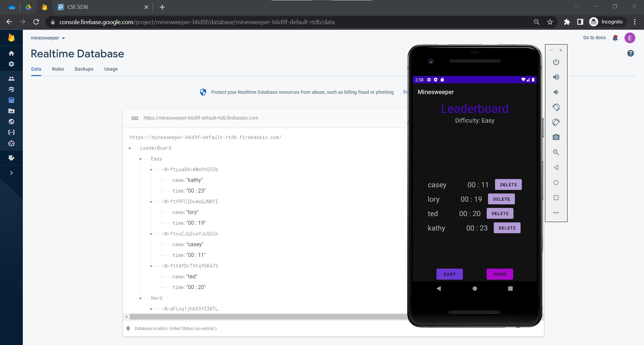Open the help question mark icon
644x345 pixels.
[x=631, y=53]
